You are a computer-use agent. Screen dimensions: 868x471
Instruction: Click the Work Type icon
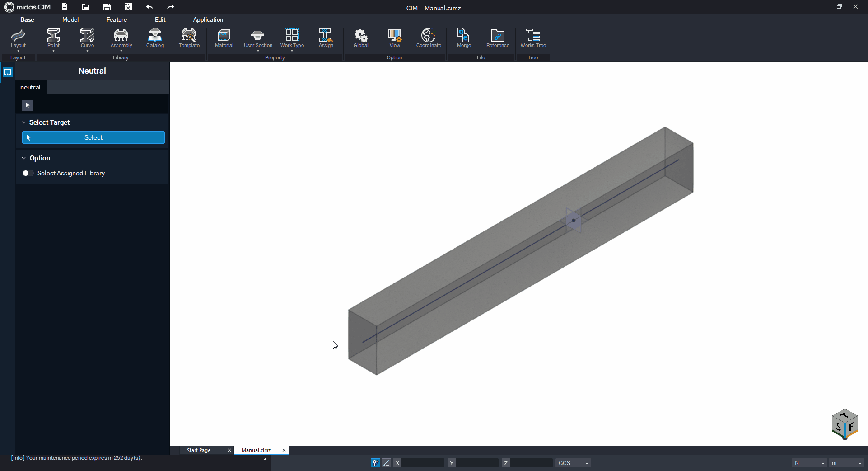[x=292, y=38]
